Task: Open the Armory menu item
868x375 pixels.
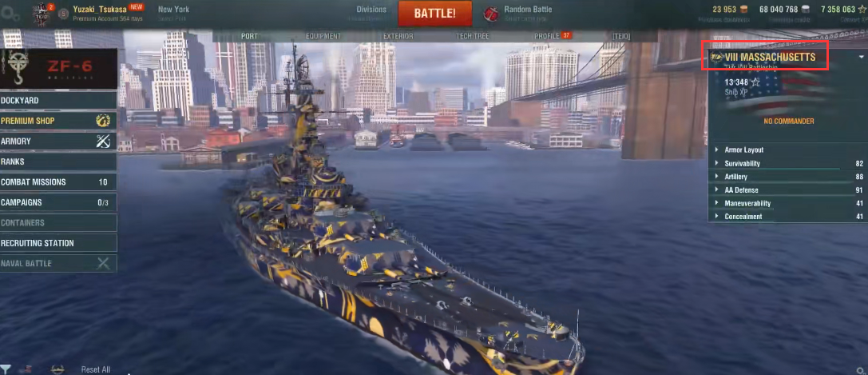Action: click(x=58, y=142)
